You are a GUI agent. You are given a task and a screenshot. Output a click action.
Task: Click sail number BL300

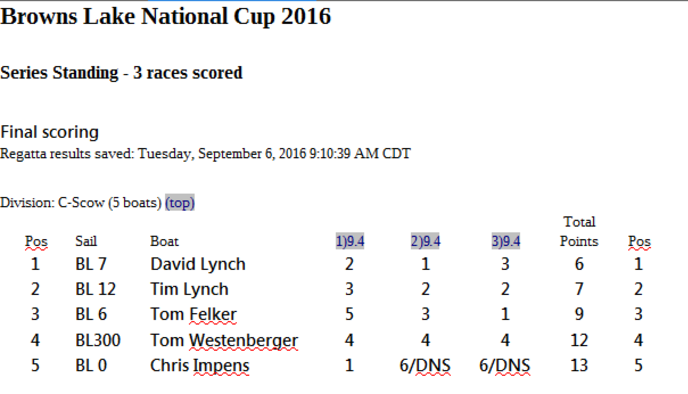(x=98, y=340)
